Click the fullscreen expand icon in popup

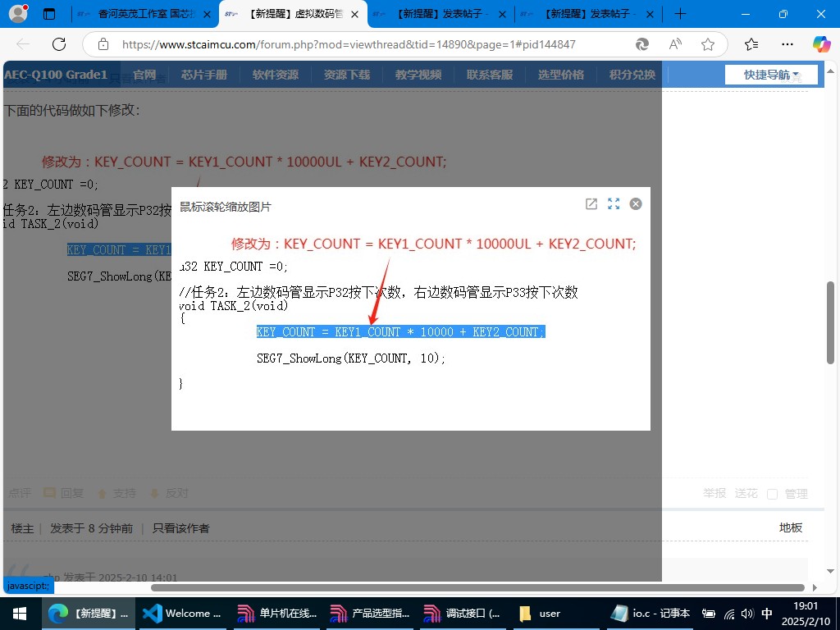coord(614,204)
